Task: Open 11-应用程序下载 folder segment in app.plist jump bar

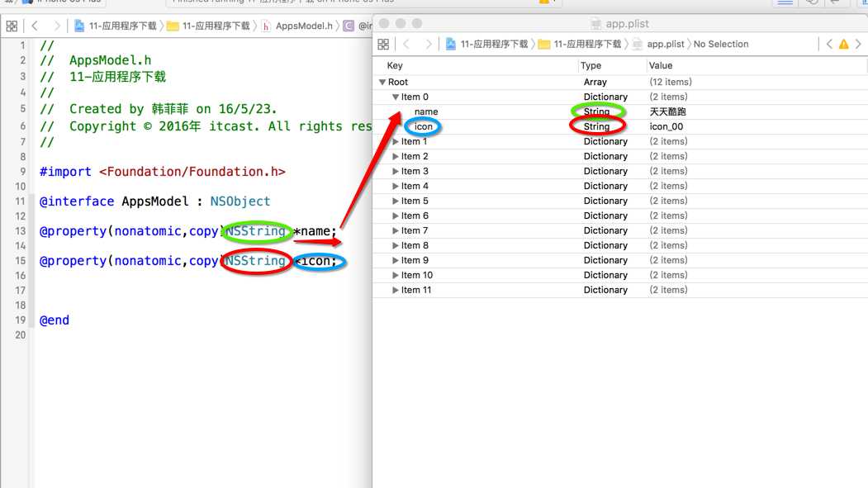Action: (587, 45)
